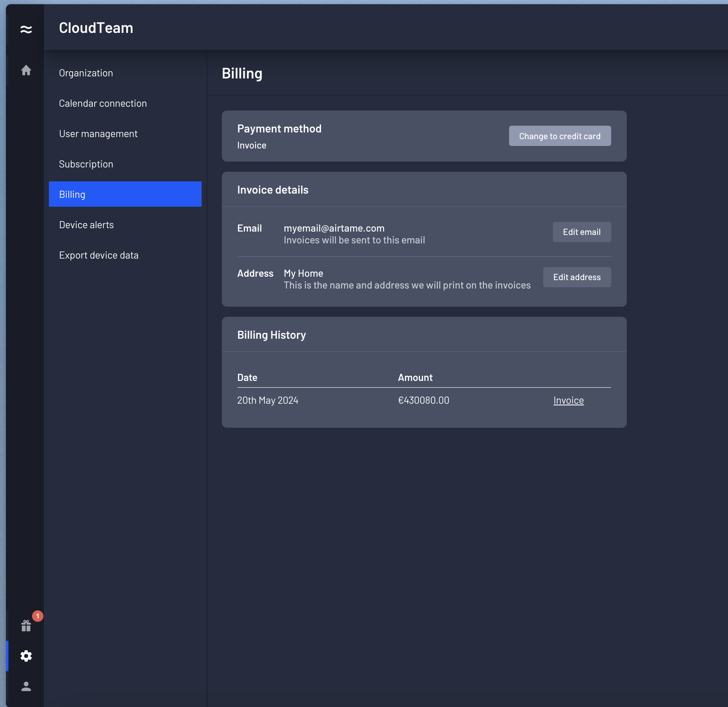This screenshot has width=728, height=707.
Task: Select the highlighted Billing menu item
Action: pos(125,194)
